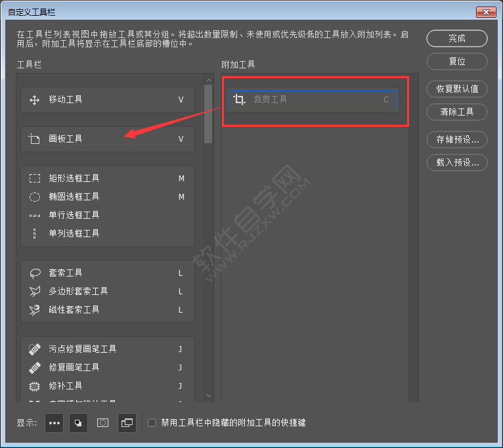503x448 pixels.
Task: Click shortcut key V of 移动工具
Action: (181, 100)
